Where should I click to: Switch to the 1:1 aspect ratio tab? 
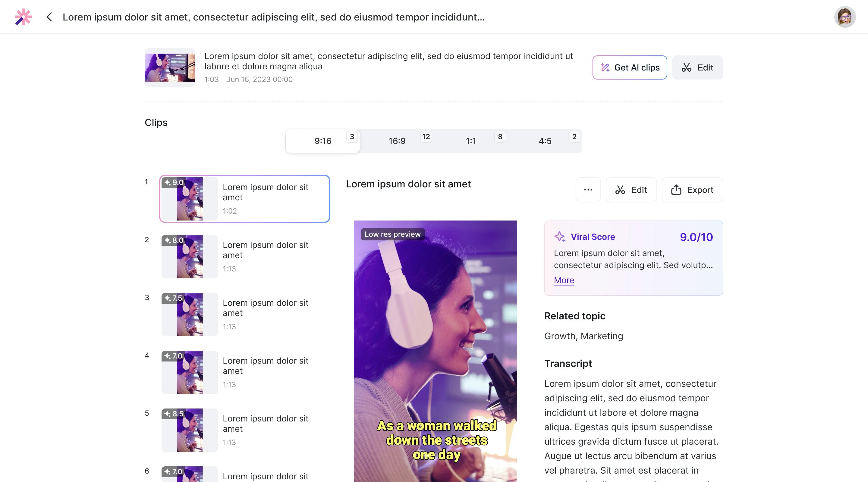471,141
